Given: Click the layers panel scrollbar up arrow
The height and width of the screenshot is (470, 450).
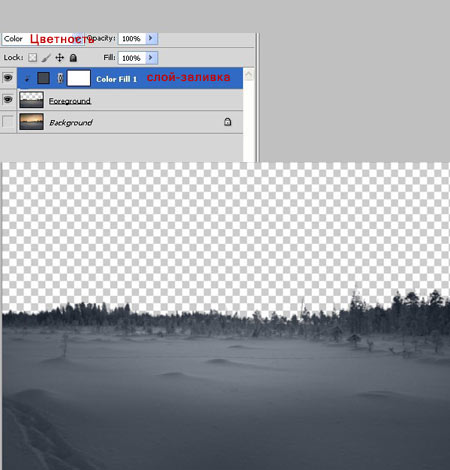Looking at the screenshot, I should click(x=248, y=75).
